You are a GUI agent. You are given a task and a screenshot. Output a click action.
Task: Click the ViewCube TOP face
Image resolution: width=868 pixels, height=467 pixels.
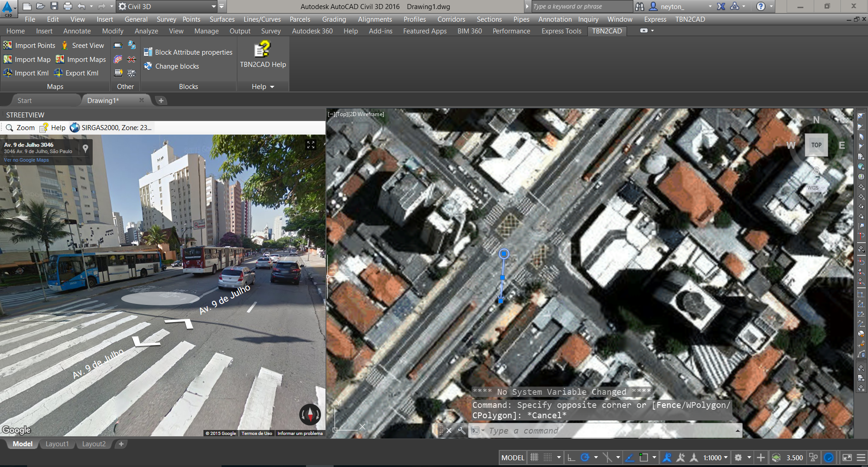pos(816,145)
